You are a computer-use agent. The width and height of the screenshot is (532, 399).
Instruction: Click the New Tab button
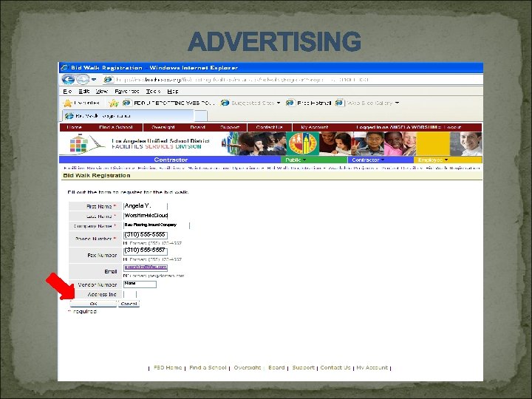pos(200,116)
